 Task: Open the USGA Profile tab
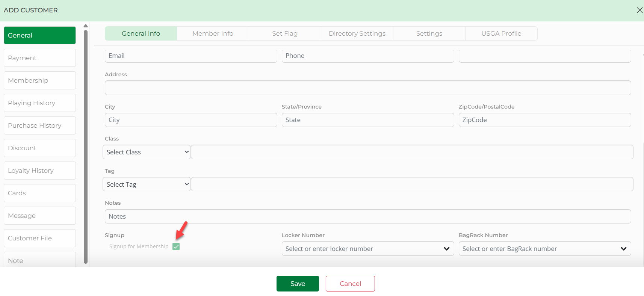point(501,33)
